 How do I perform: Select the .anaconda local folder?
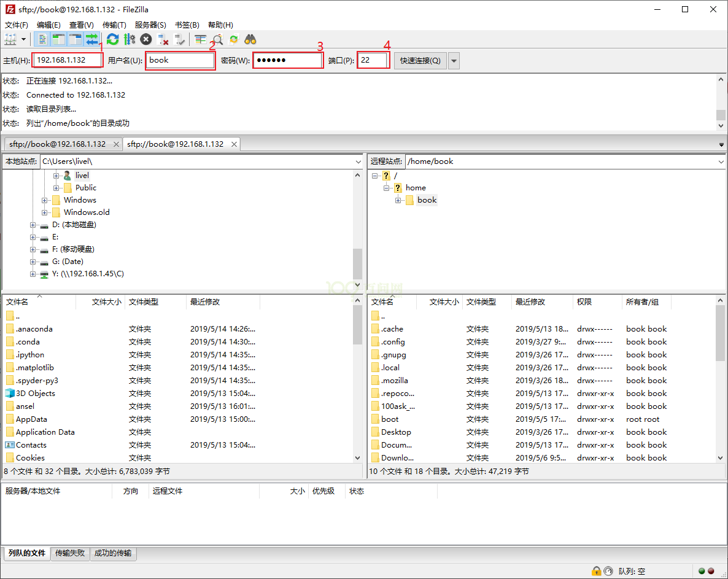34,328
